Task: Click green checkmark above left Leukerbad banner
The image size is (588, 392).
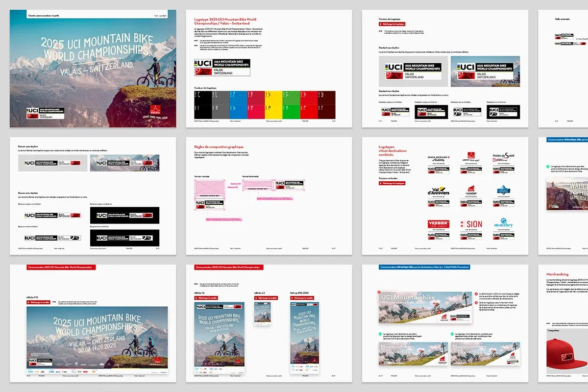Action: click(381, 334)
